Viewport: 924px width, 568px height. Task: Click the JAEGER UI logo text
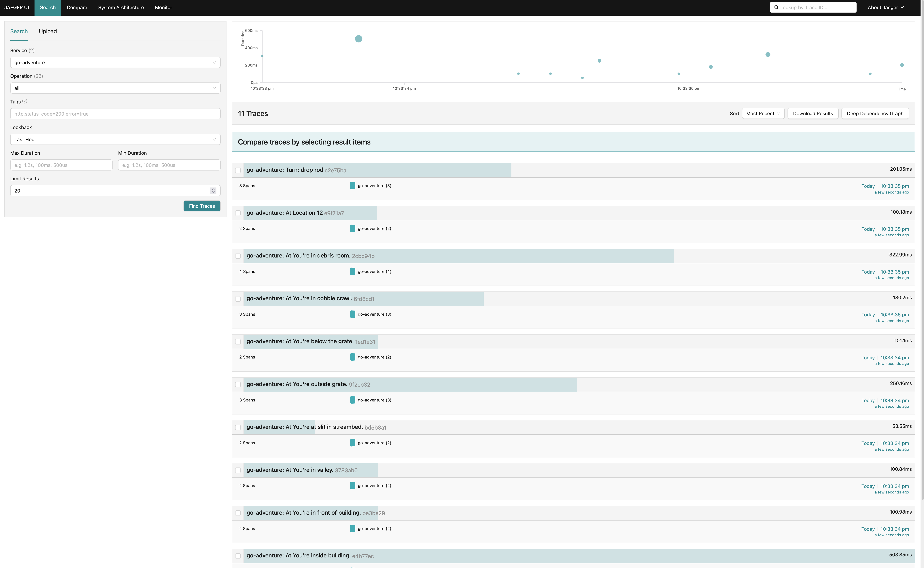16,7
